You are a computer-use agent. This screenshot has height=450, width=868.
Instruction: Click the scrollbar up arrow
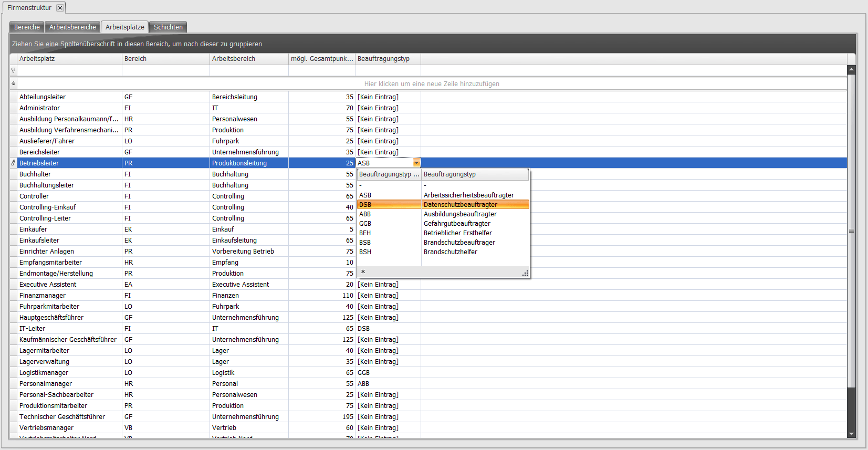pos(851,69)
